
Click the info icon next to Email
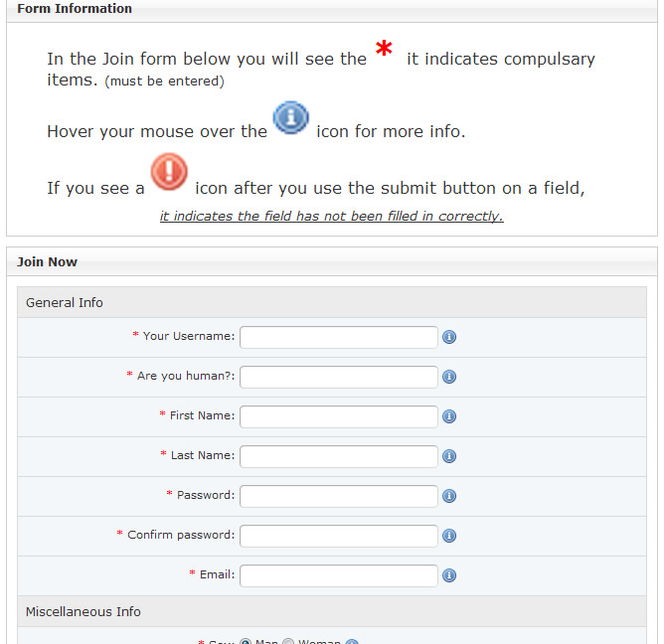coord(448,575)
